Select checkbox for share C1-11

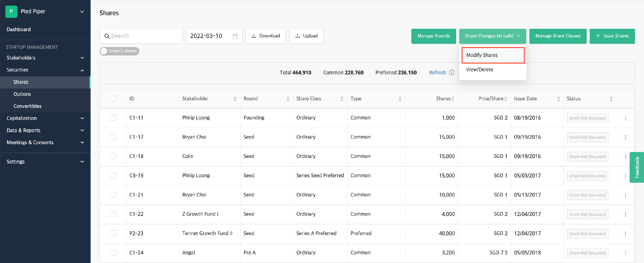tap(113, 118)
